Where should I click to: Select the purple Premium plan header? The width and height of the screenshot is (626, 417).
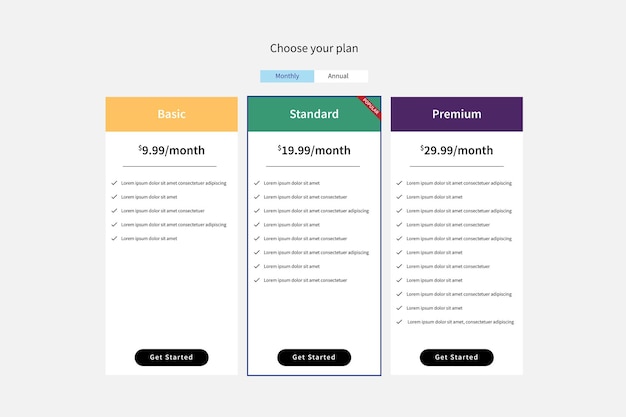coord(456,114)
